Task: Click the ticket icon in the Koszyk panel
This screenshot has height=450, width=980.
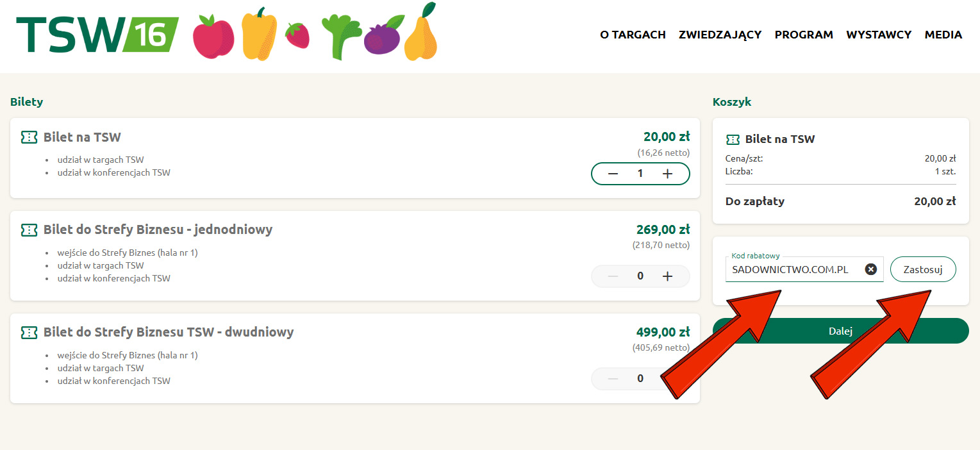Action: pos(733,139)
